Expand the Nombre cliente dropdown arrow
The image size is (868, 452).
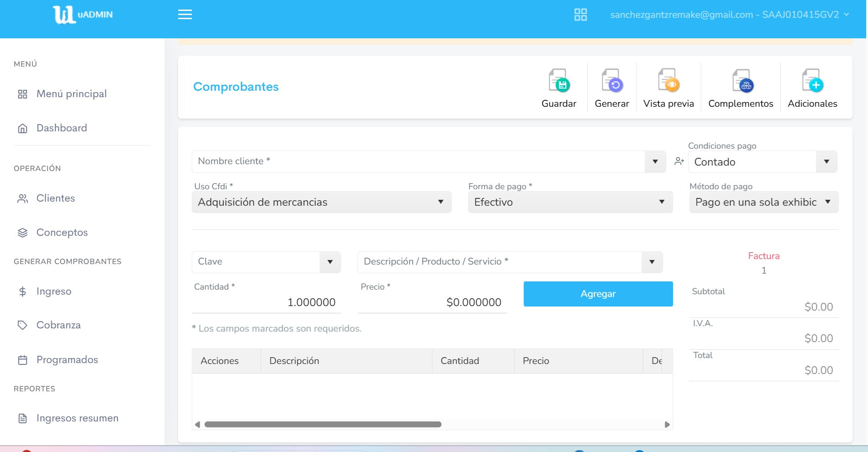tap(655, 161)
